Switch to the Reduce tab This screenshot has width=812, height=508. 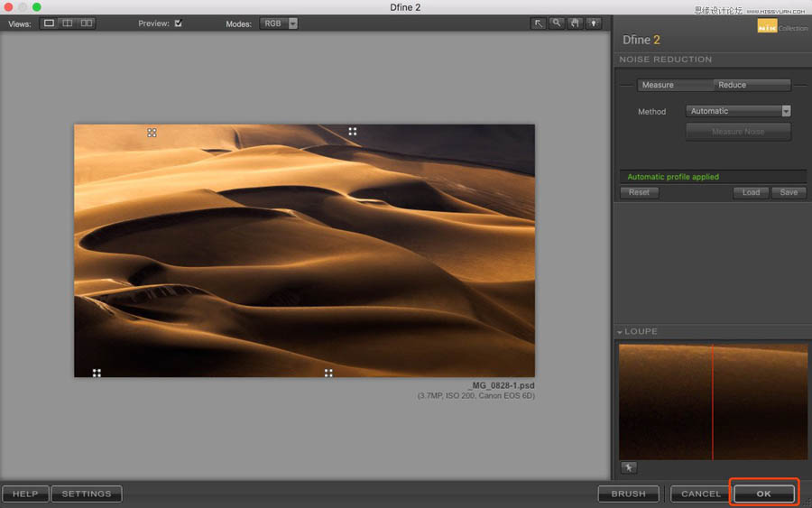point(733,85)
